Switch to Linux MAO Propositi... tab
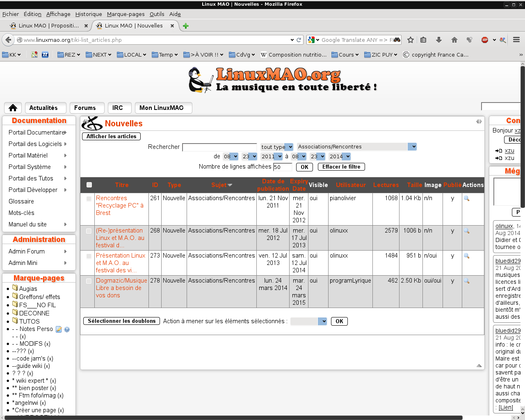This screenshot has height=420, width=525. pyautogui.click(x=49, y=25)
